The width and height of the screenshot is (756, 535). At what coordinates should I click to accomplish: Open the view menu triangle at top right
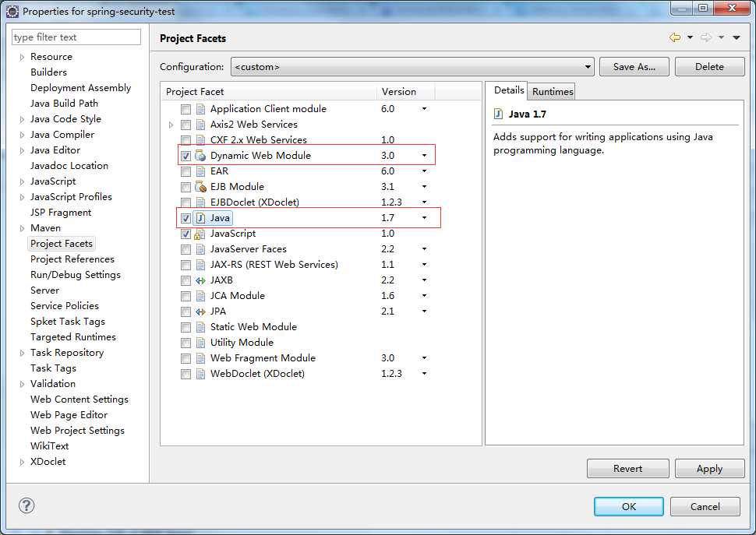pos(737,37)
